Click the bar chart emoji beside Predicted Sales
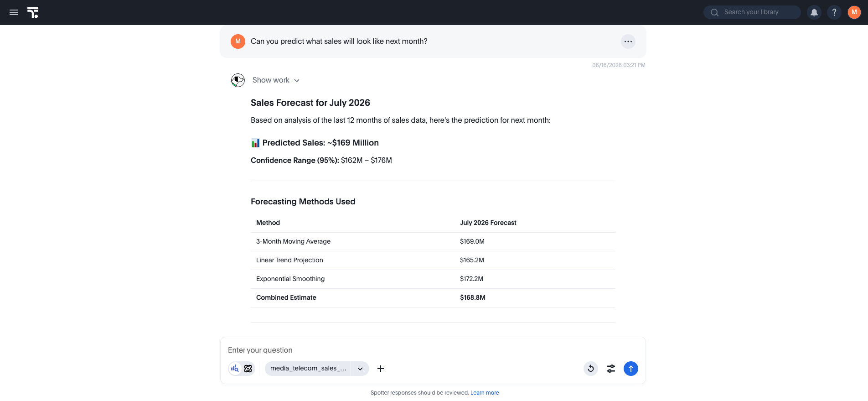Viewport: 868px width, 401px height. point(255,143)
